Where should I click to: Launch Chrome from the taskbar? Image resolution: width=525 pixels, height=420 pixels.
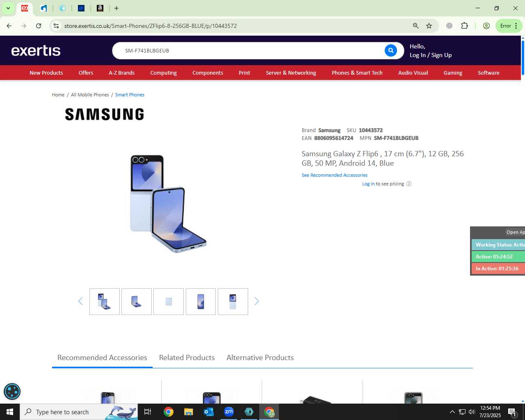click(169, 412)
